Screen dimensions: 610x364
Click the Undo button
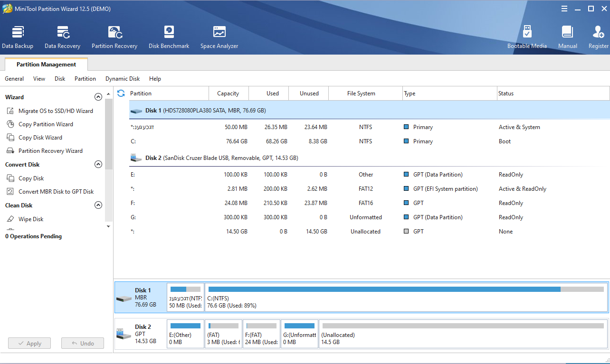pos(83,344)
